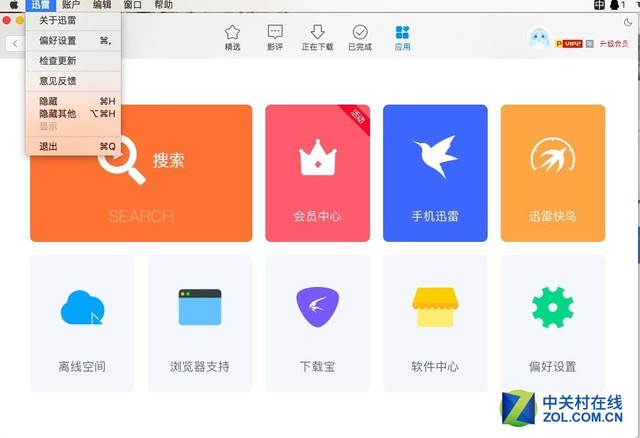Click the small gray badge beside VIP2
This screenshot has height=438, width=640.
(x=589, y=44)
